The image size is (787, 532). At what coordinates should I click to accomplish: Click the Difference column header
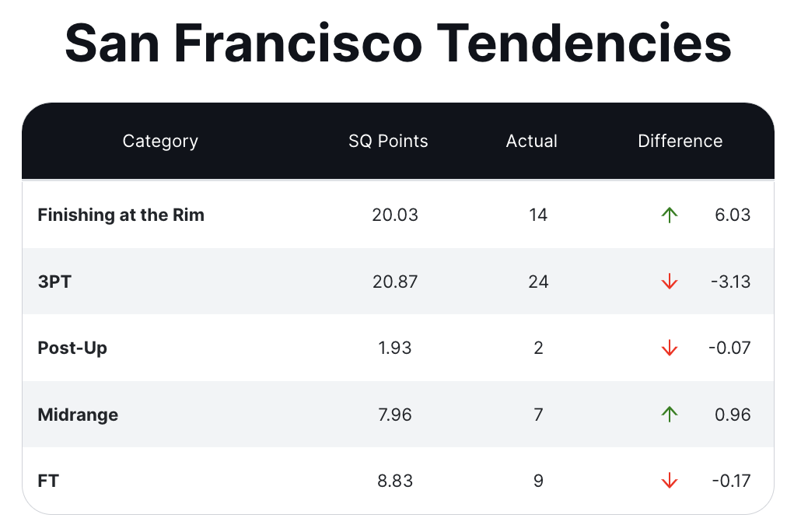coord(680,141)
